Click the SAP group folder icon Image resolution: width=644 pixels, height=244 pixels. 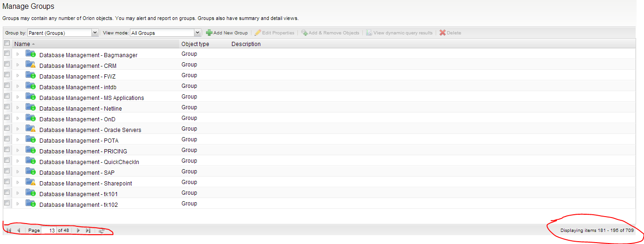click(31, 171)
